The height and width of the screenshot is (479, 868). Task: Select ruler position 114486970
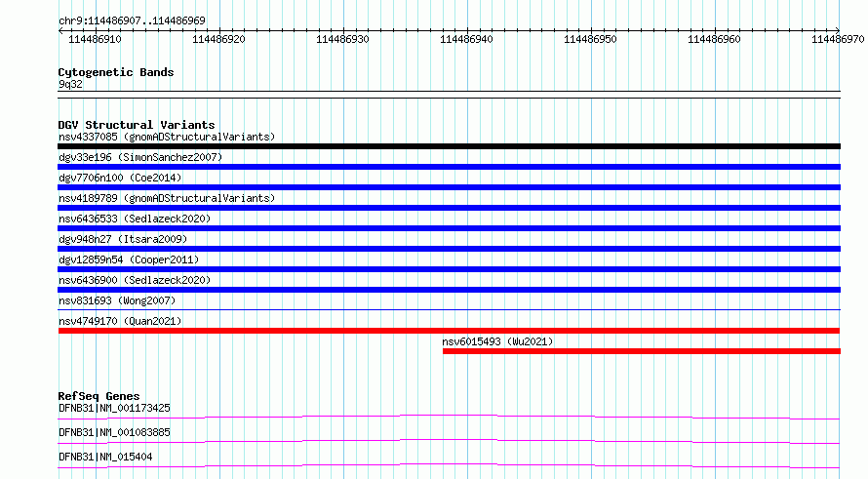pos(838,39)
